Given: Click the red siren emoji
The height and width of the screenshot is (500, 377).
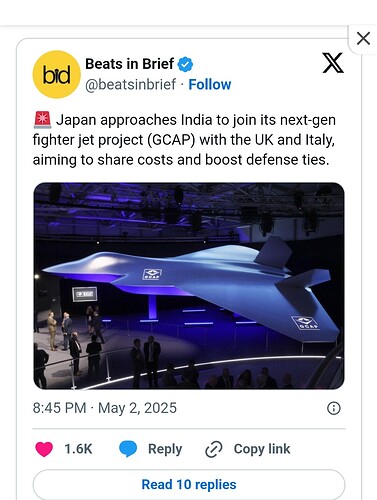Looking at the screenshot, I should tap(42, 120).
